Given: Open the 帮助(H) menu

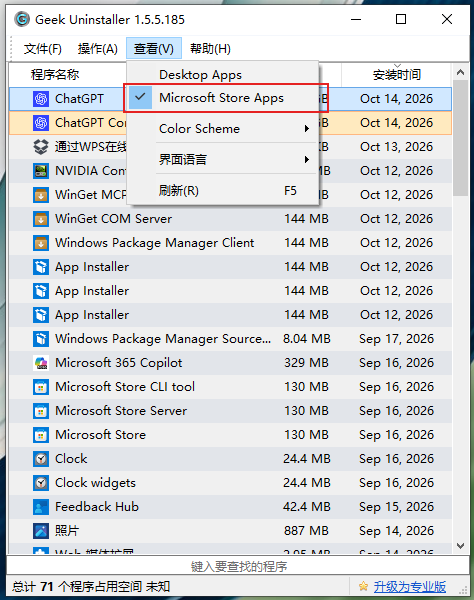Looking at the screenshot, I should point(210,49).
